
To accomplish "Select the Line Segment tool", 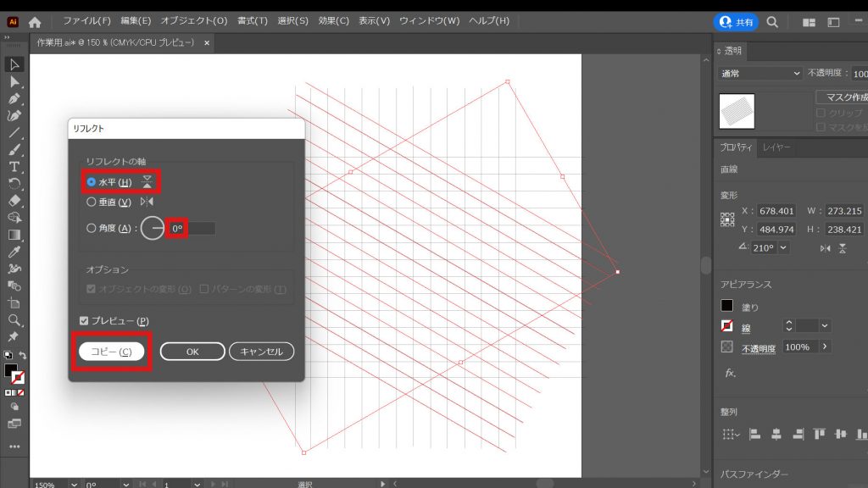I will click(x=14, y=133).
